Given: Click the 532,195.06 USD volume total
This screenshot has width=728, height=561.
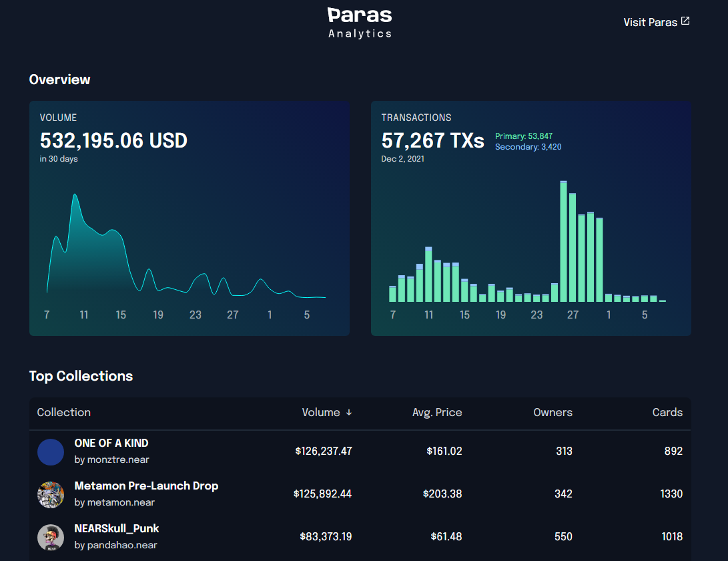Looking at the screenshot, I should [x=113, y=140].
